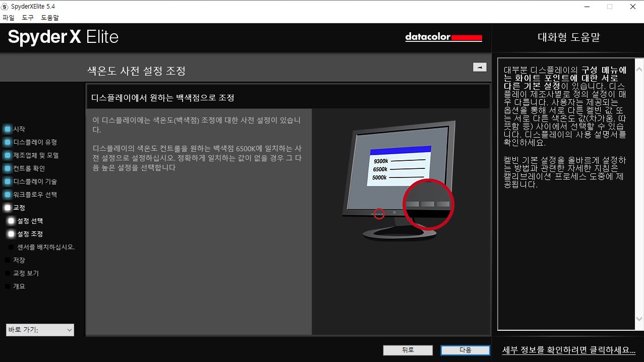The height and width of the screenshot is (362, 644).
Task: Open the 파일 menu
Action: [9, 18]
